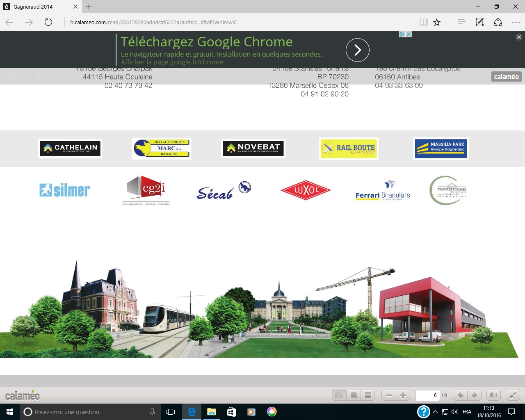Viewport: 525px width, 420px height.
Task: Click Afficher la page google.fr/chrome link
Action: point(172,62)
